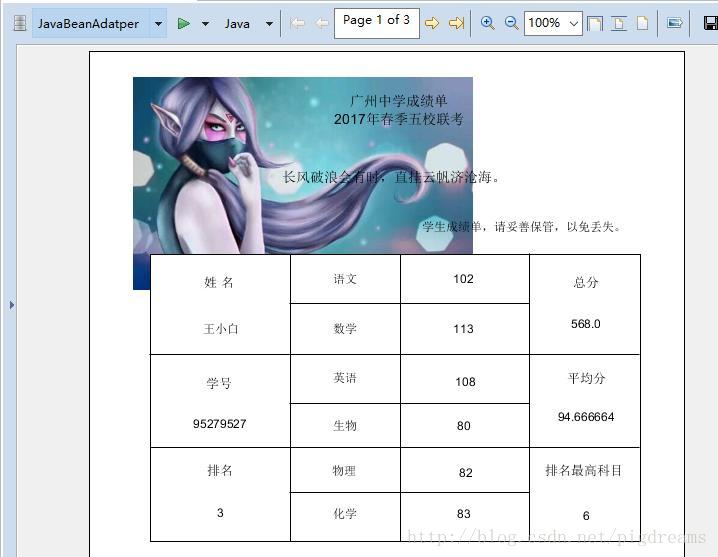Screen dimensions: 718x557
Task: Open the run options dropdown arrow
Action: (x=206, y=23)
